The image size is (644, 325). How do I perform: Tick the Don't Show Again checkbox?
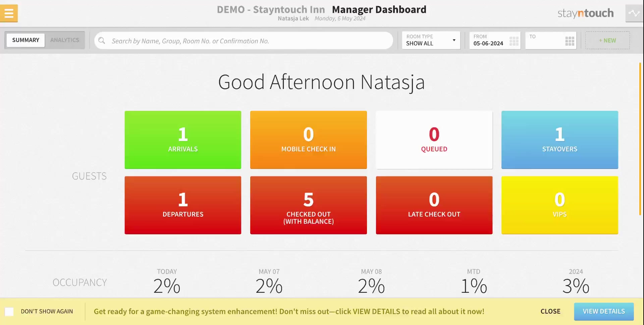pos(9,312)
